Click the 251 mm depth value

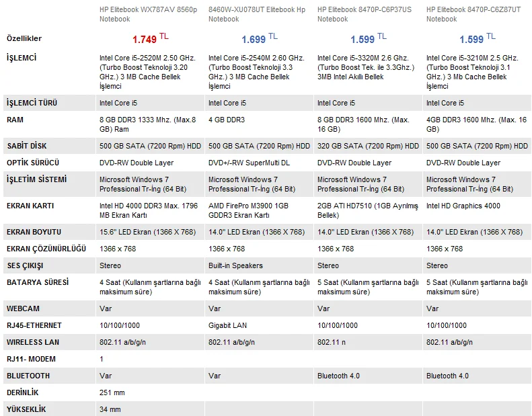click(x=112, y=392)
